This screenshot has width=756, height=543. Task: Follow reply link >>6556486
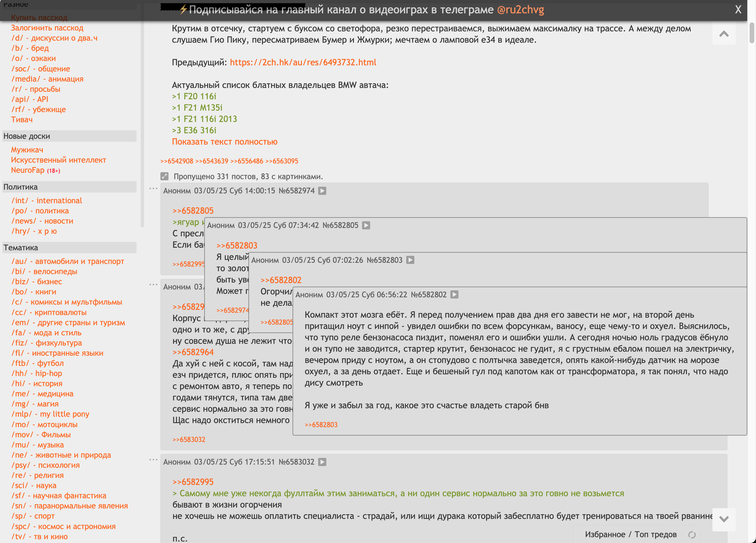click(x=247, y=161)
